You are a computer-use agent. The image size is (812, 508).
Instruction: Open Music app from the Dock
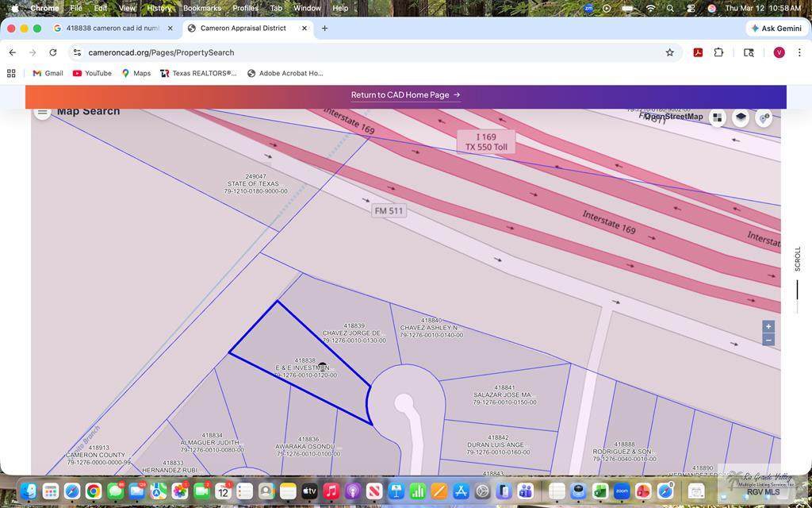(x=331, y=491)
